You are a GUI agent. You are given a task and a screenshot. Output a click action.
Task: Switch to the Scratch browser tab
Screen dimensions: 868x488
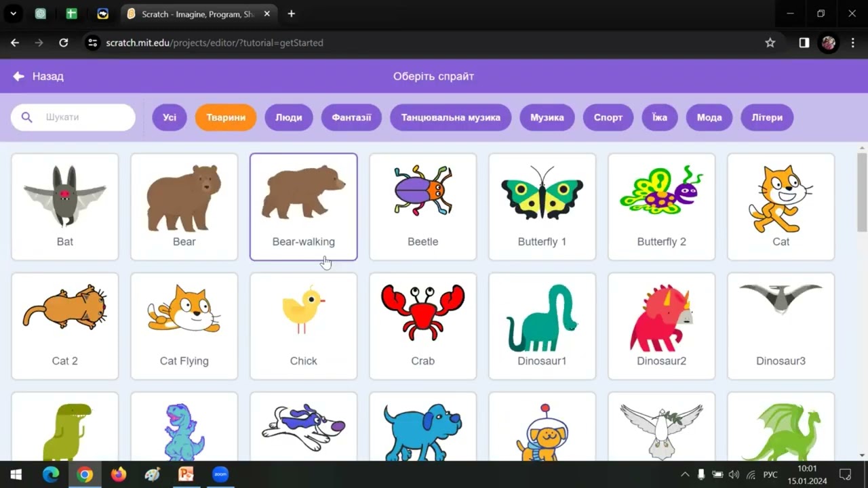[197, 14]
